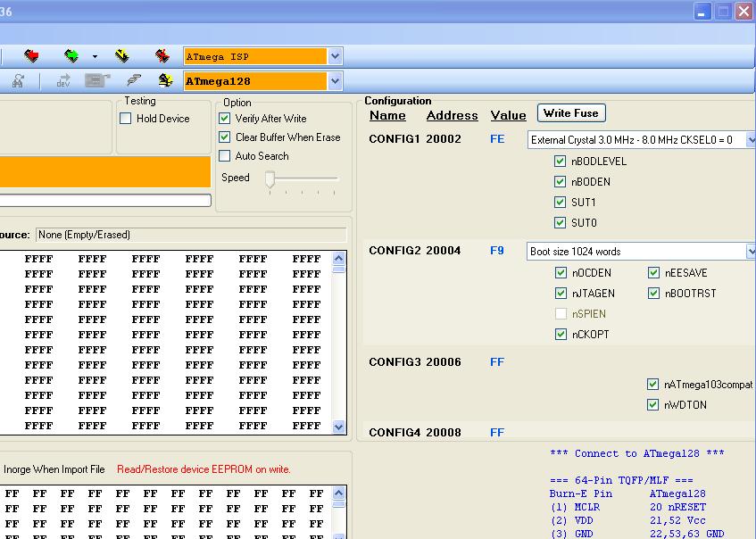Click the source field None (Empty/Erased)

191,235
